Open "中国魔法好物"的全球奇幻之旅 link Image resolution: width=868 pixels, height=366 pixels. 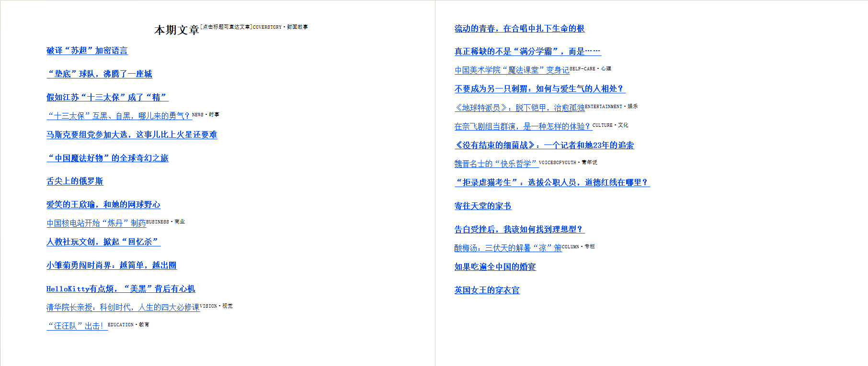pyautogui.click(x=107, y=158)
